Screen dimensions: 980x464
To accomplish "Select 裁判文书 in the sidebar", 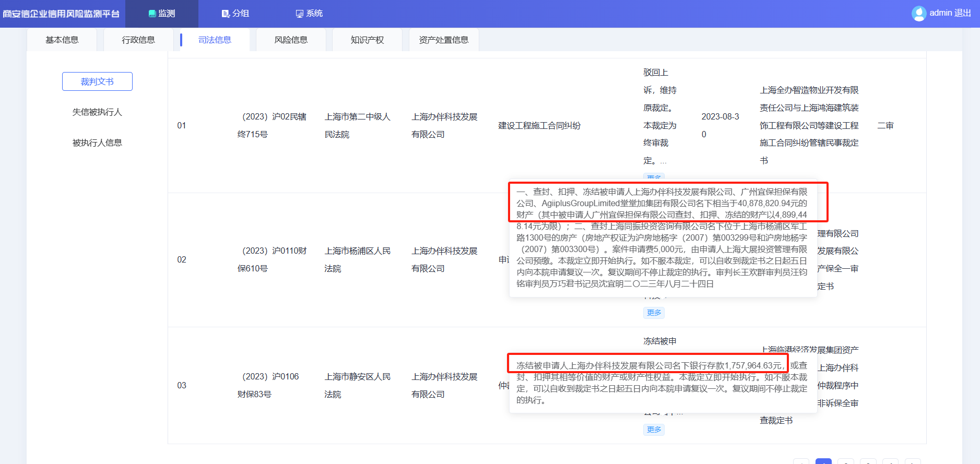I will tap(97, 81).
